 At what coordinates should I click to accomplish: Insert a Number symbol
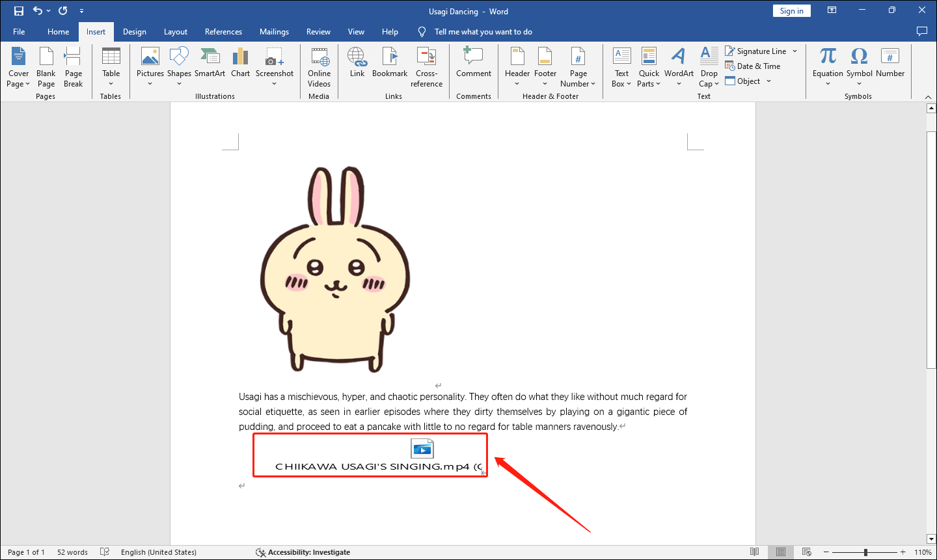click(x=890, y=62)
